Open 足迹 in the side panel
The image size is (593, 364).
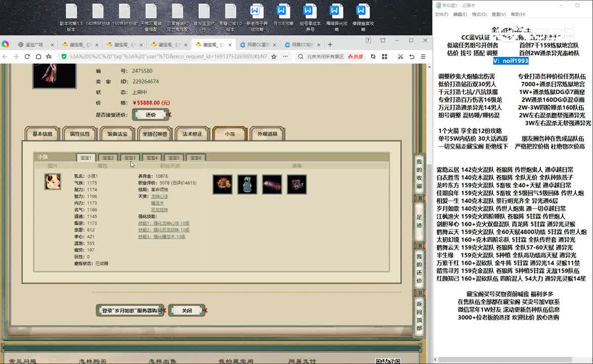(419, 221)
